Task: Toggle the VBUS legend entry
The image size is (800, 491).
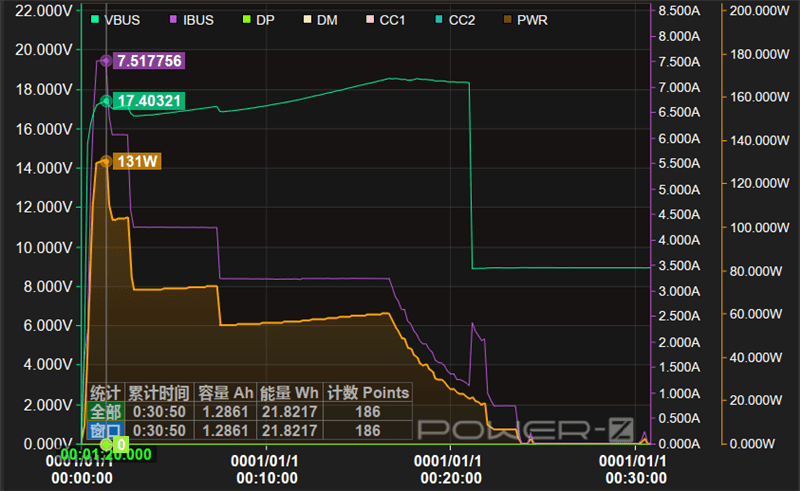Action: [115, 20]
